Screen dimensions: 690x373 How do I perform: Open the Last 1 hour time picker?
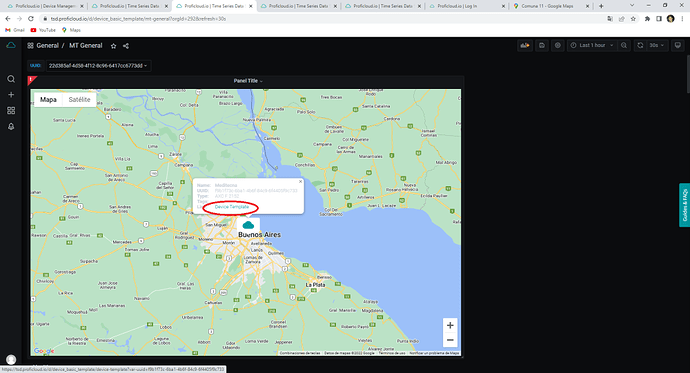(x=592, y=45)
